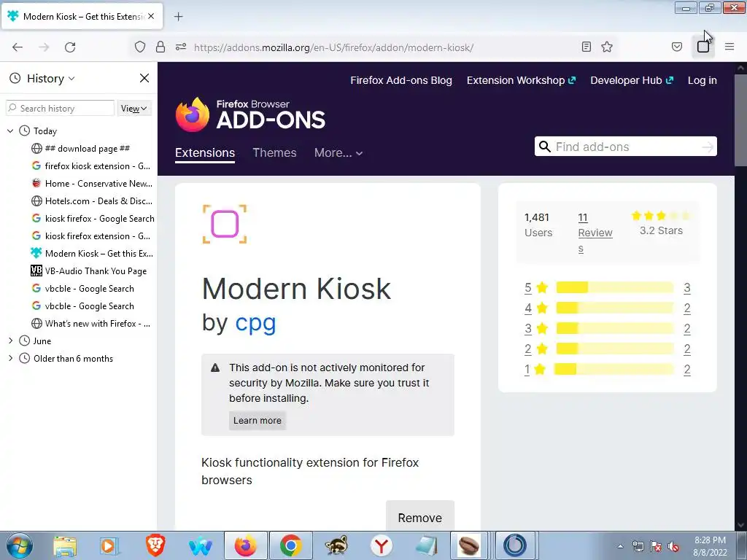Open the 11 Reviews link
The image size is (747, 560).
595,233
